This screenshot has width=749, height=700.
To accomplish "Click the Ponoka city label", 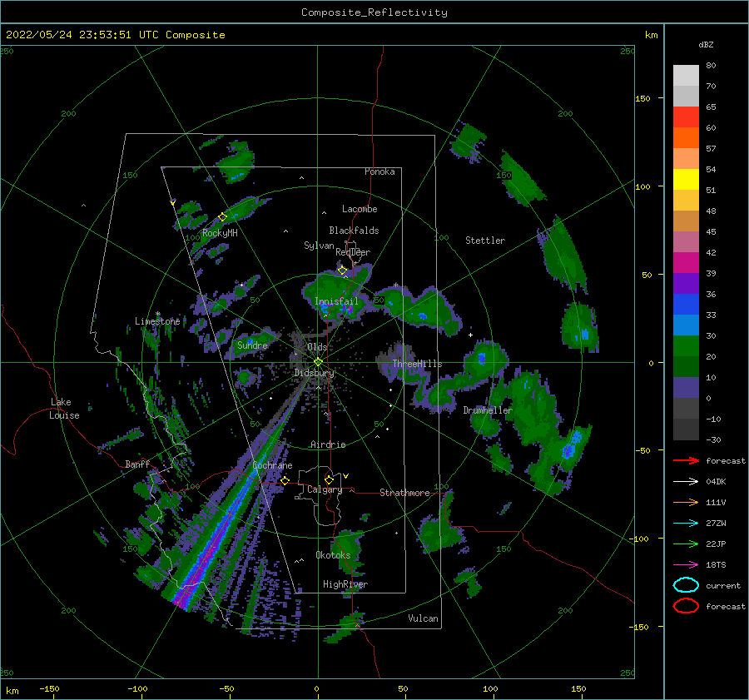I will (x=379, y=171).
